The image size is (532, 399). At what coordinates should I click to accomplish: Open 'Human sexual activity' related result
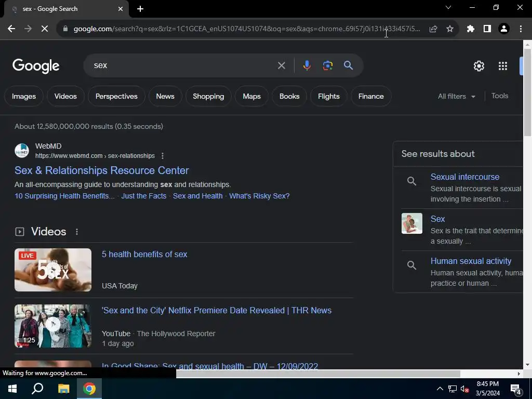pos(471,261)
